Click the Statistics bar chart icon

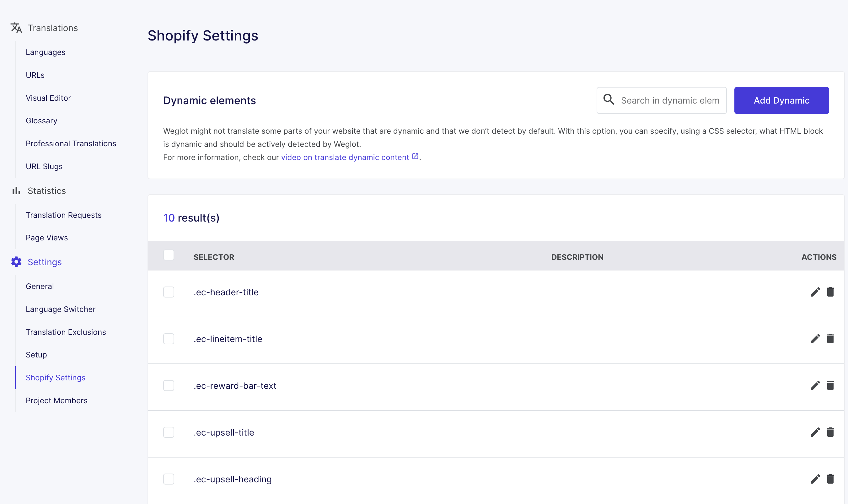(16, 190)
